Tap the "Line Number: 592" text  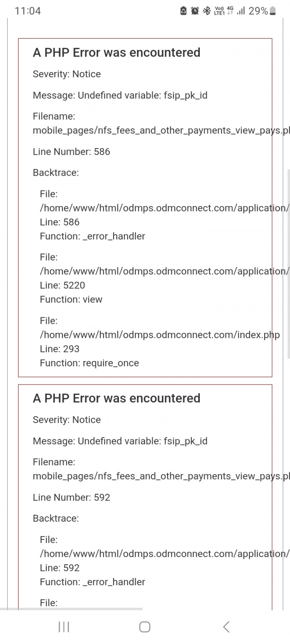click(71, 497)
